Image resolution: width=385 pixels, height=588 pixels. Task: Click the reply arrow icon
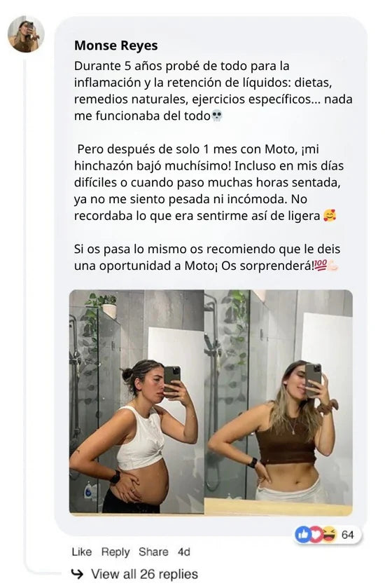77,574
